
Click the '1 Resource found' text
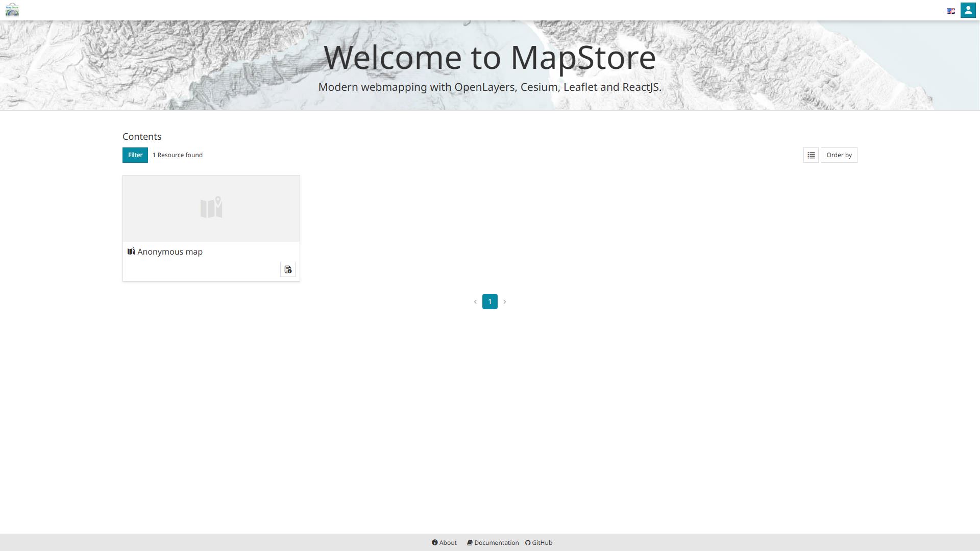(178, 155)
